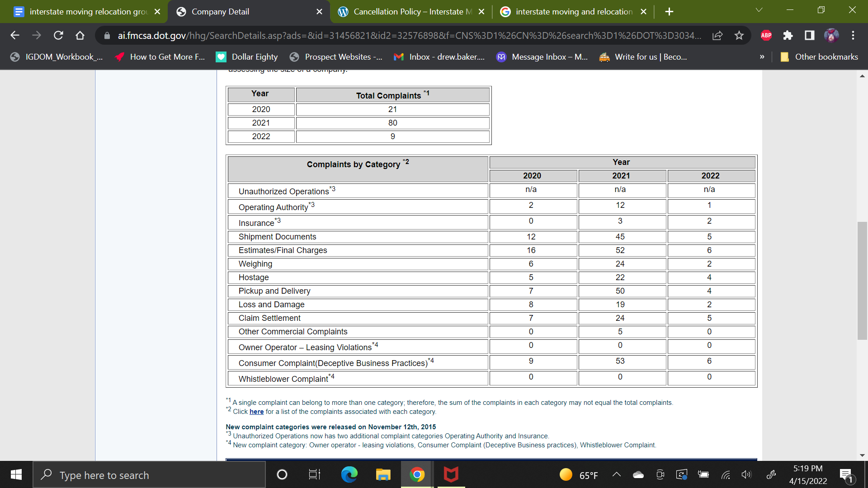Click the address bar URL field
The image size is (868, 488).
click(x=409, y=35)
